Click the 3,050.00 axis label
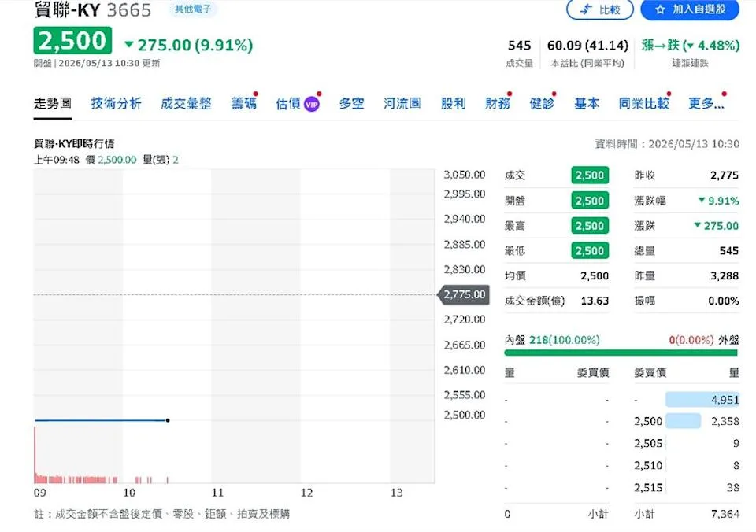 (465, 175)
